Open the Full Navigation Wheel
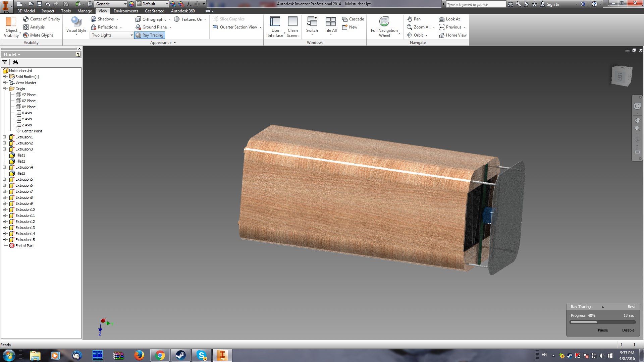 click(384, 27)
